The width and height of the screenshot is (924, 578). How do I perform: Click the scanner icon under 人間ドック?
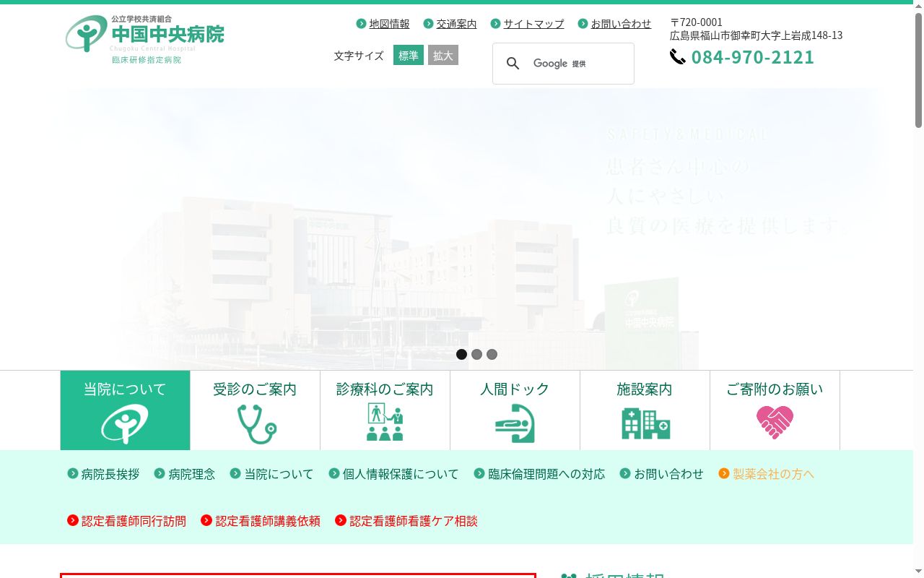tap(515, 423)
